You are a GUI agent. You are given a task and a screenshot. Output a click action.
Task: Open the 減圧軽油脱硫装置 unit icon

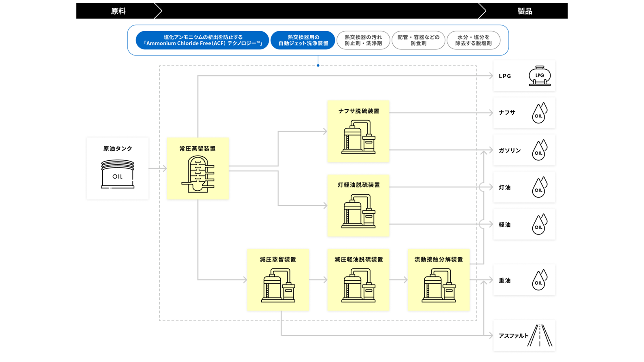tap(358, 286)
